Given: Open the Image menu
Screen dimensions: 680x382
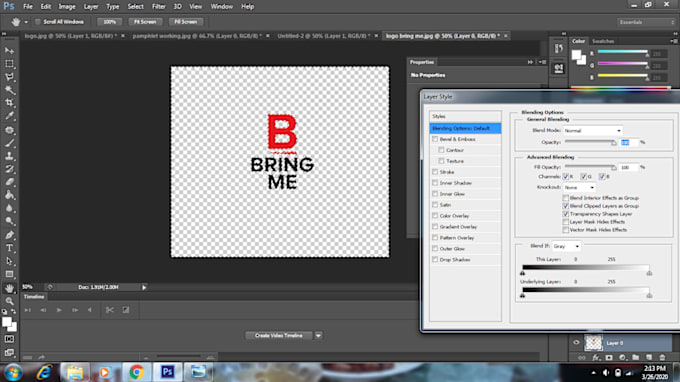Looking at the screenshot, I should 67,7.
